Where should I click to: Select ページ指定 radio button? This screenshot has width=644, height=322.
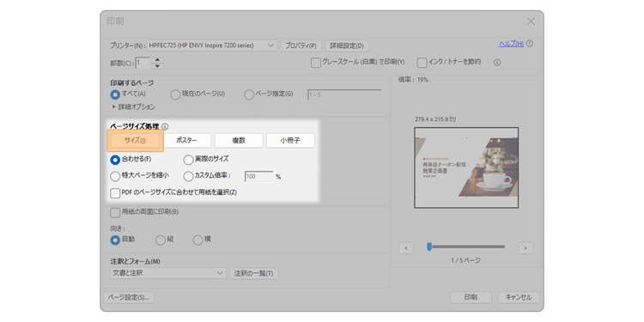tap(249, 94)
